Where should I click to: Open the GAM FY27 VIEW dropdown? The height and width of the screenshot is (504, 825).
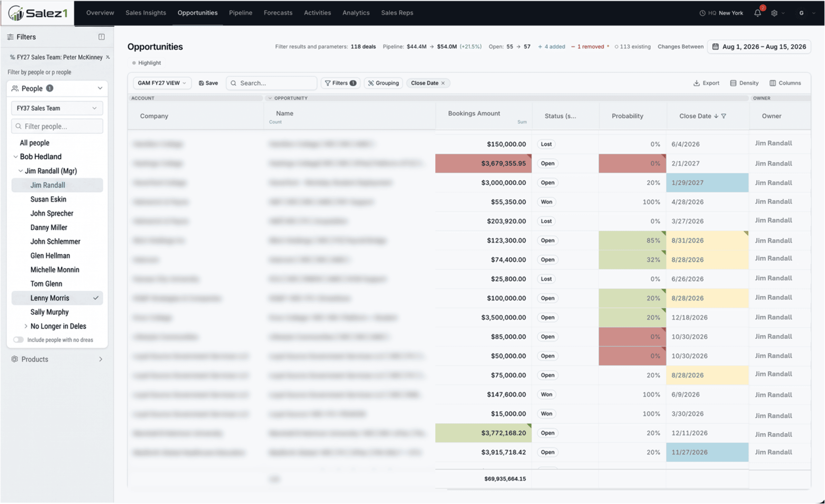(162, 83)
